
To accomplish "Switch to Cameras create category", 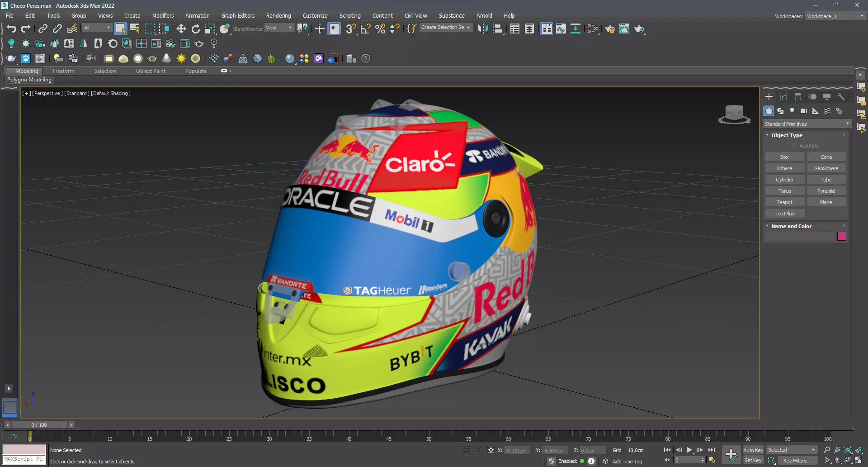I will [803, 111].
